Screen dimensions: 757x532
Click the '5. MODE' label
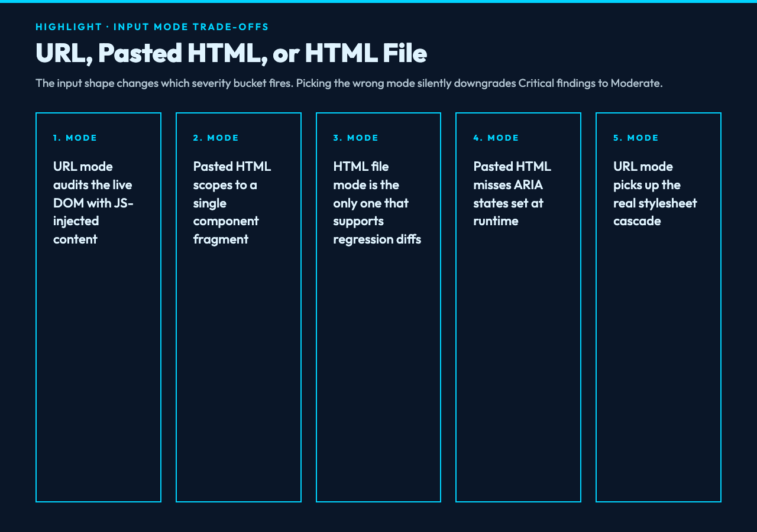[636, 138]
